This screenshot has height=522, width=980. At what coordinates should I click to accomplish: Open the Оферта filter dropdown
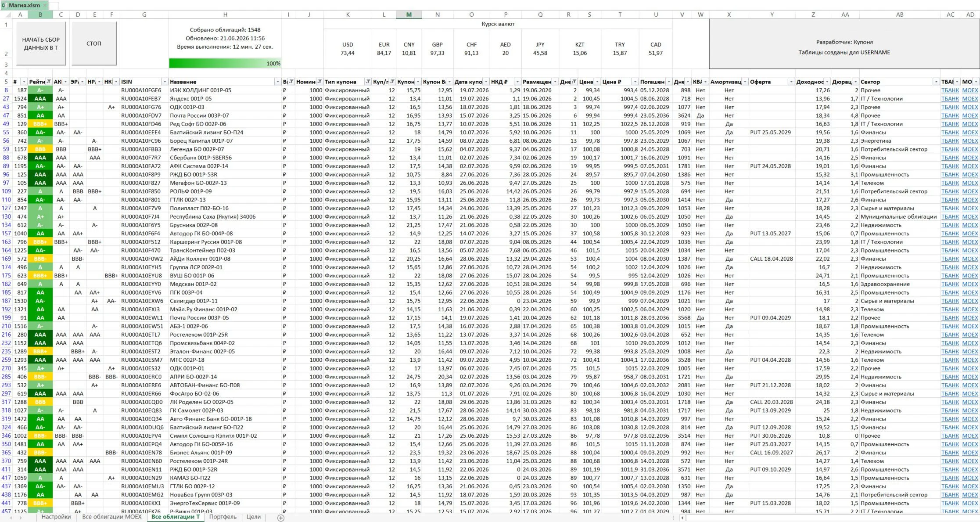pyautogui.click(x=791, y=82)
